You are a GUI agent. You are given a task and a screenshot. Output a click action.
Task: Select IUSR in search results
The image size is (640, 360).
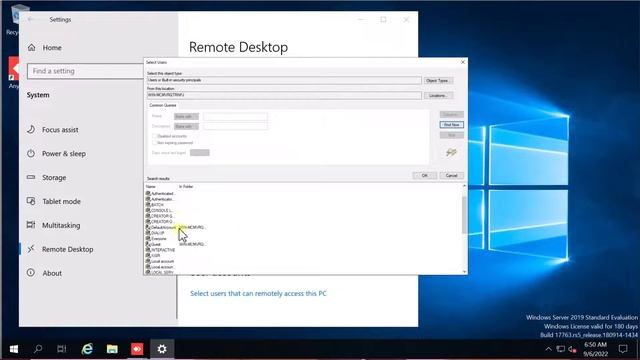pos(155,256)
